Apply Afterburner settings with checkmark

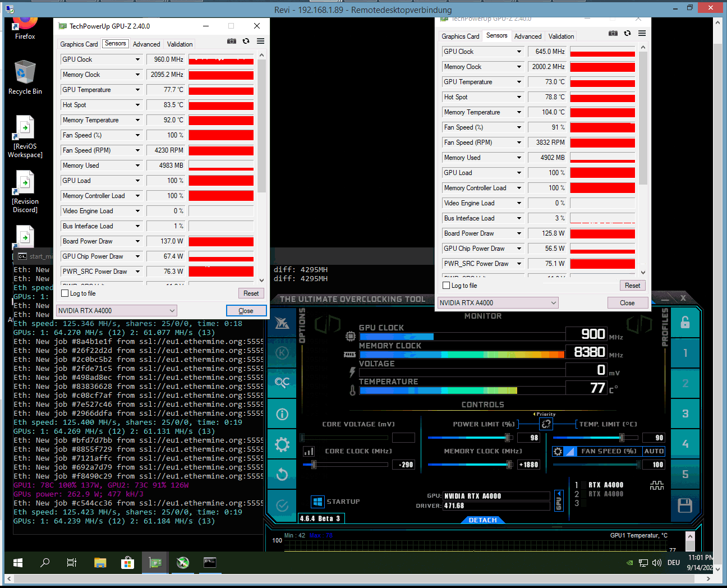[282, 506]
